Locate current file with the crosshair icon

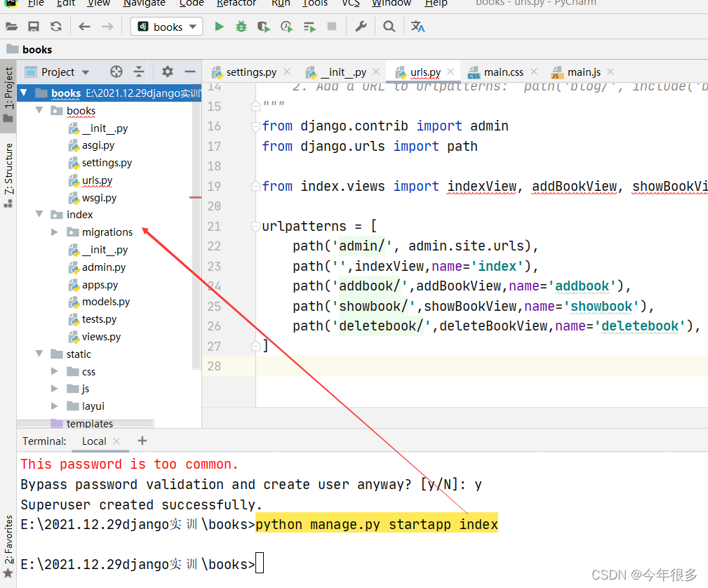point(116,72)
